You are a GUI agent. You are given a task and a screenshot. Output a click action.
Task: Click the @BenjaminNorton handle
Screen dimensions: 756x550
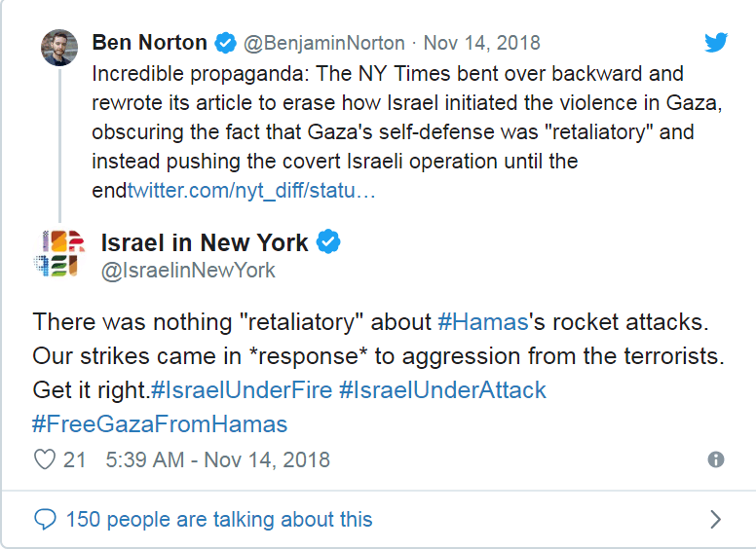(321, 44)
